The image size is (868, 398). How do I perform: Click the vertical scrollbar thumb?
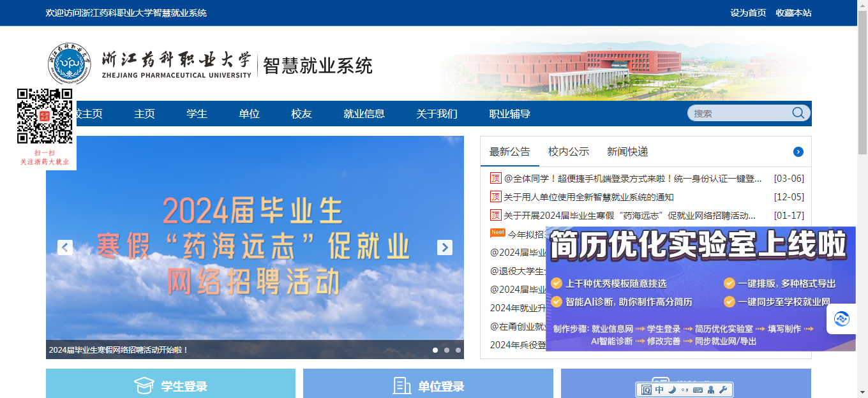click(x=862, y=83)
